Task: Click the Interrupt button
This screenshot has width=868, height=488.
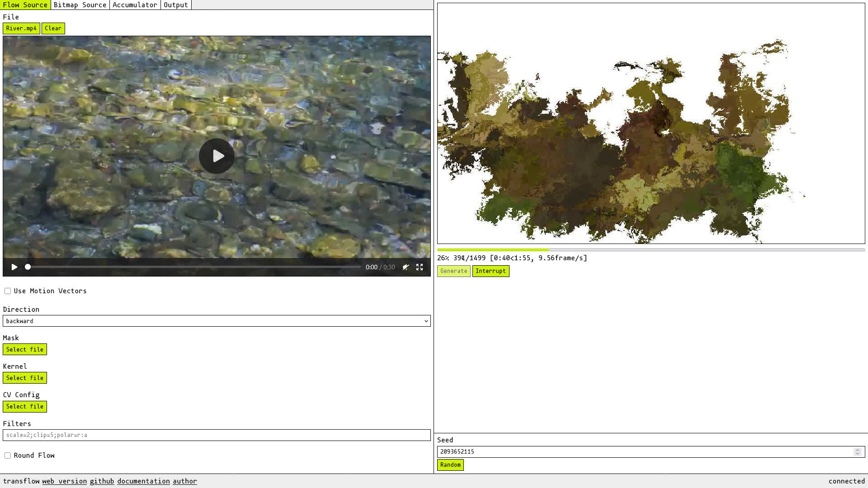Action: point(491,271)
